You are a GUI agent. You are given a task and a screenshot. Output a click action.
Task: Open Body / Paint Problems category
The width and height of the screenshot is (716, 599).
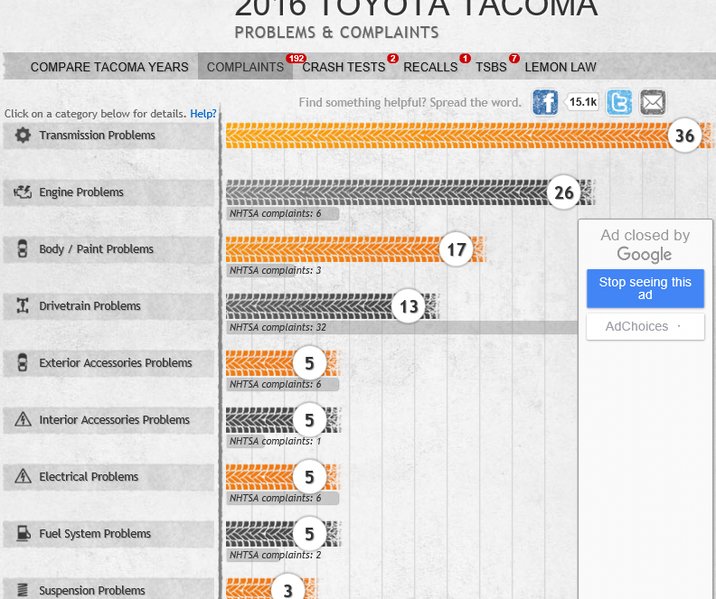(108, 249)
